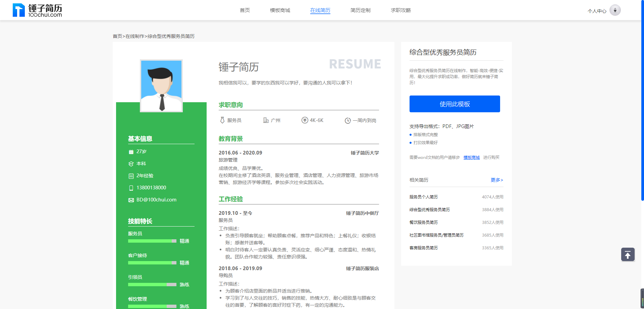644x309 pixels.
Task: Click the 客户接待 skill progress bar
Action: 152,263
